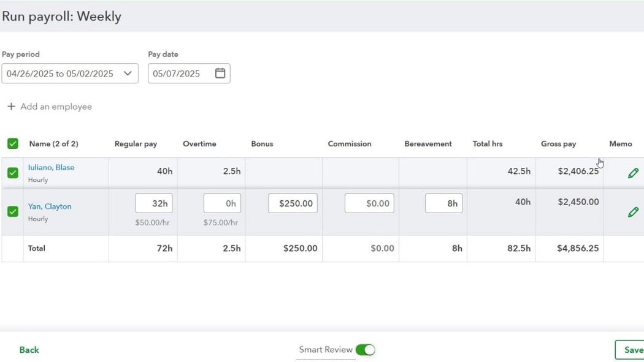Expand the pay period selection list
The image size is (644, 362).
tap(128, 73)
